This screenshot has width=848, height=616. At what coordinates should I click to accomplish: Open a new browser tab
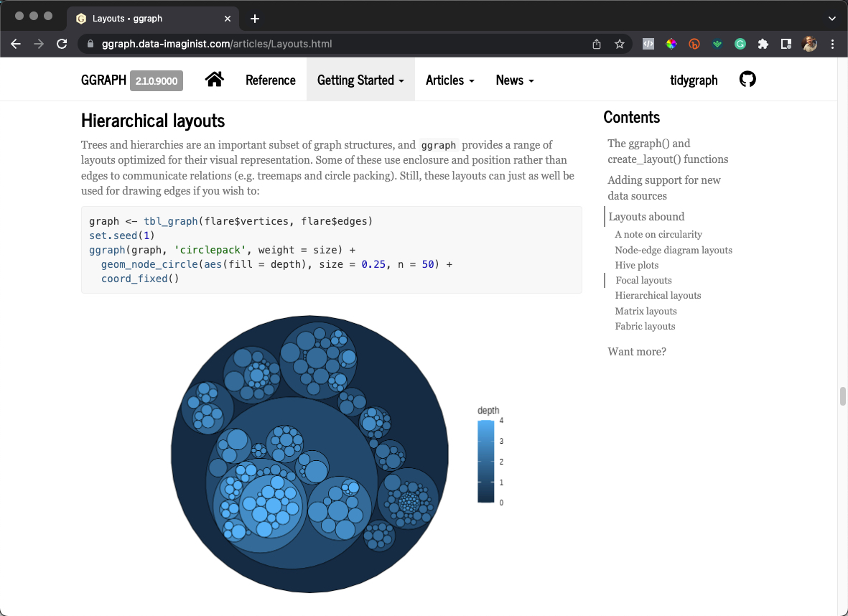[x=255, y=19]
